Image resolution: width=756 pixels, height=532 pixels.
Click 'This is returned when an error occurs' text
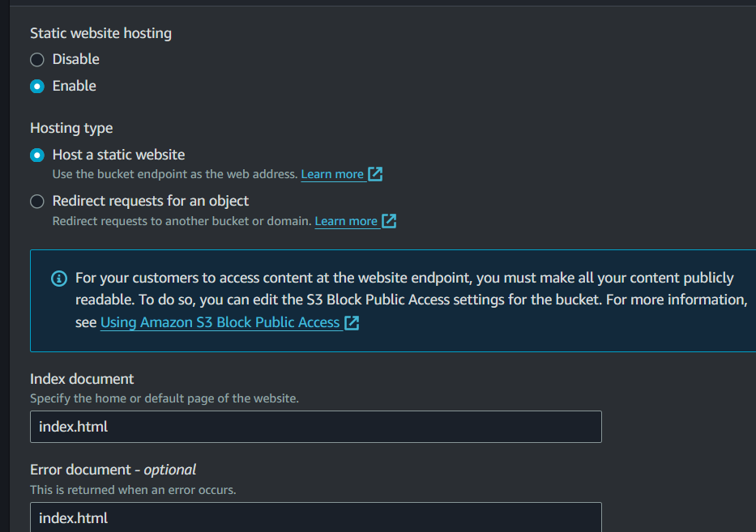(133, 490)
